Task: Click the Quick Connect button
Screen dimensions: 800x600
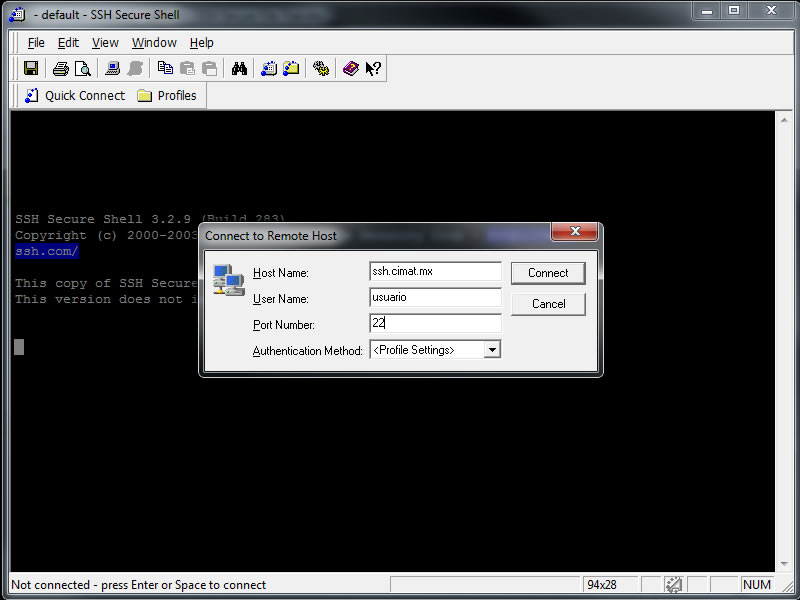Action: click(x=75, y=95)
